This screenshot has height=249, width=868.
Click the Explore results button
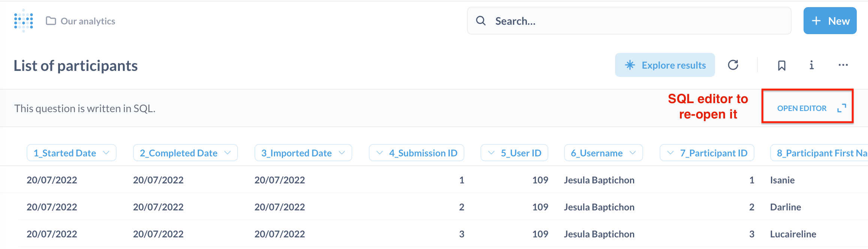click(665, 65)
